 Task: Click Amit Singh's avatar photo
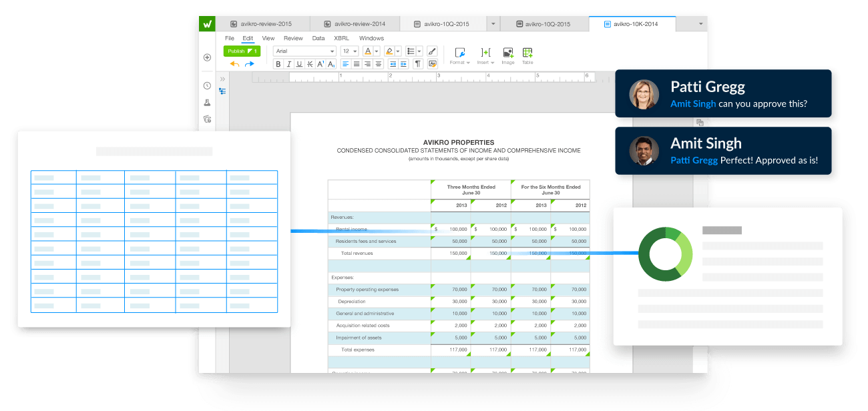click(644, 151)
